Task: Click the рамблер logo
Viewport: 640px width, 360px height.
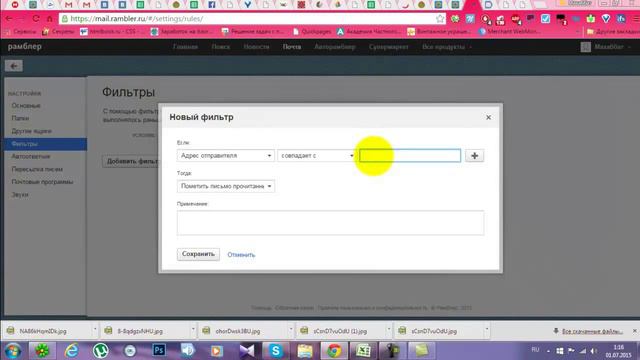Action: (x=24, y=47)
